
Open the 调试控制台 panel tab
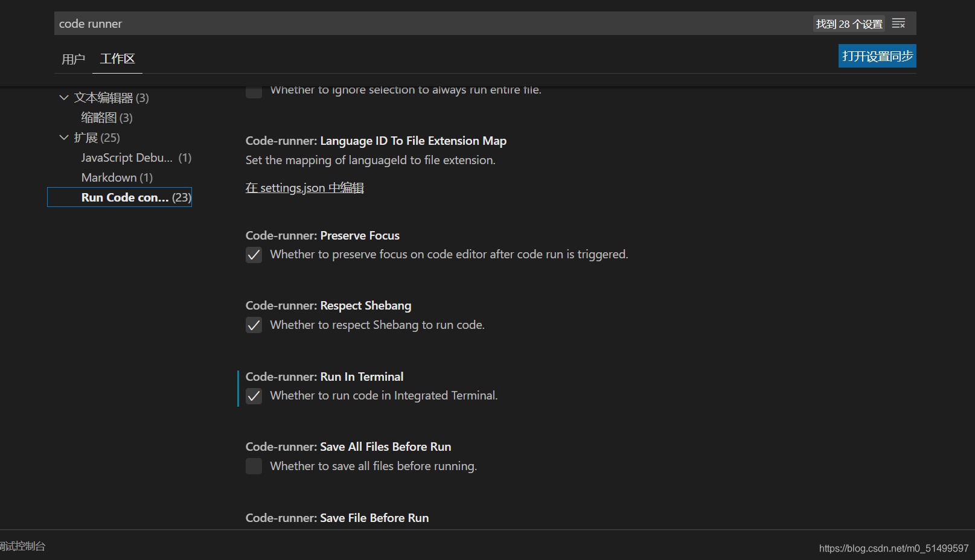coord(22,546)
